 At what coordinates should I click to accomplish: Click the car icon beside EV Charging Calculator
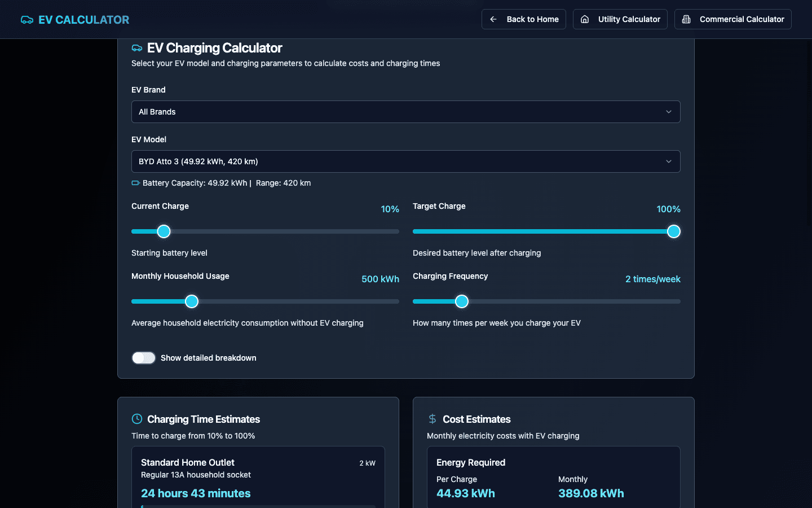[137, 48]
